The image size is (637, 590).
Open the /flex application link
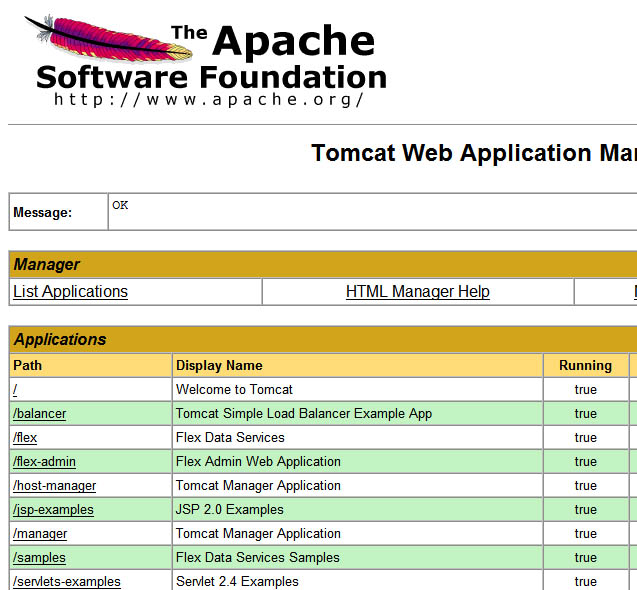tap(25, 438)
